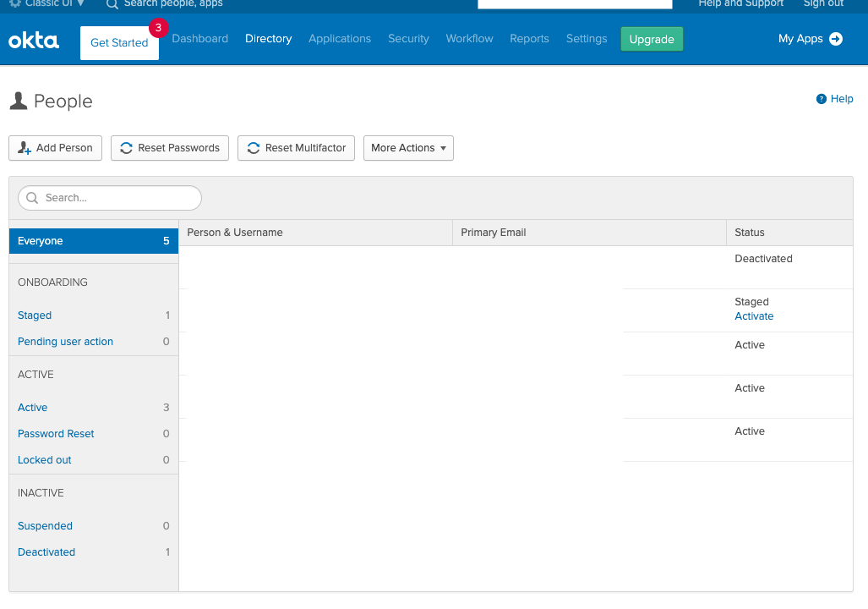
Task: Click the Staged status text in the table
Action: 751,301
